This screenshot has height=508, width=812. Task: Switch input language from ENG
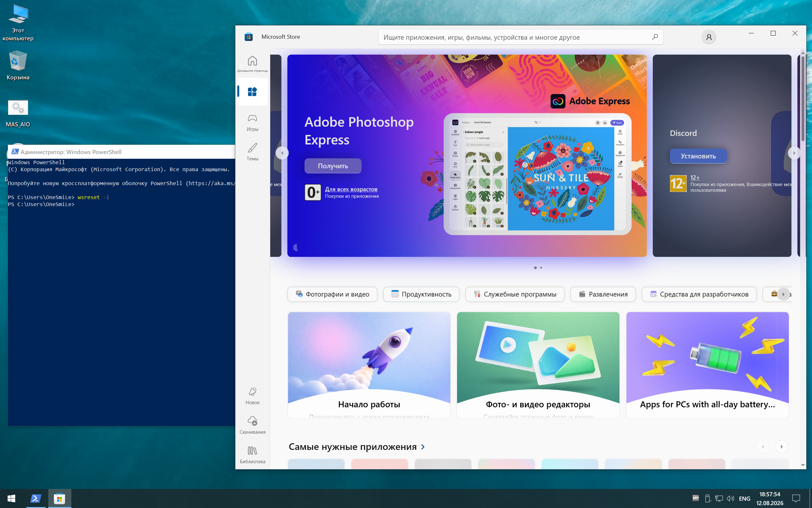point(744,498)
